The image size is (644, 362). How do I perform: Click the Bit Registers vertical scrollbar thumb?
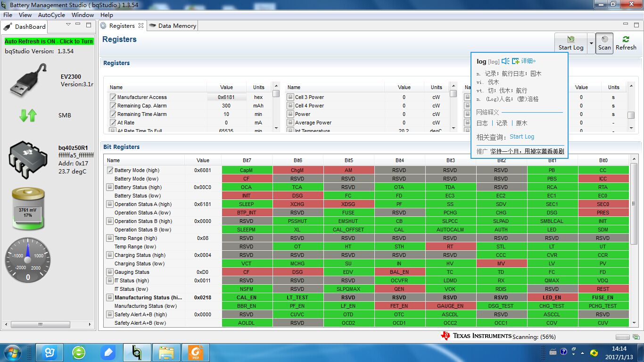pos(634,204)
